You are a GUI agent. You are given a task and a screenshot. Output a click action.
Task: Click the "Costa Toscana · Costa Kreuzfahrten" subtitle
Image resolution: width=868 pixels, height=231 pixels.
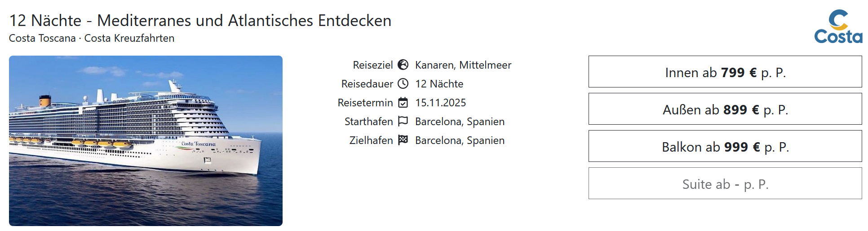pyautogui.click(x=92, y=39)
